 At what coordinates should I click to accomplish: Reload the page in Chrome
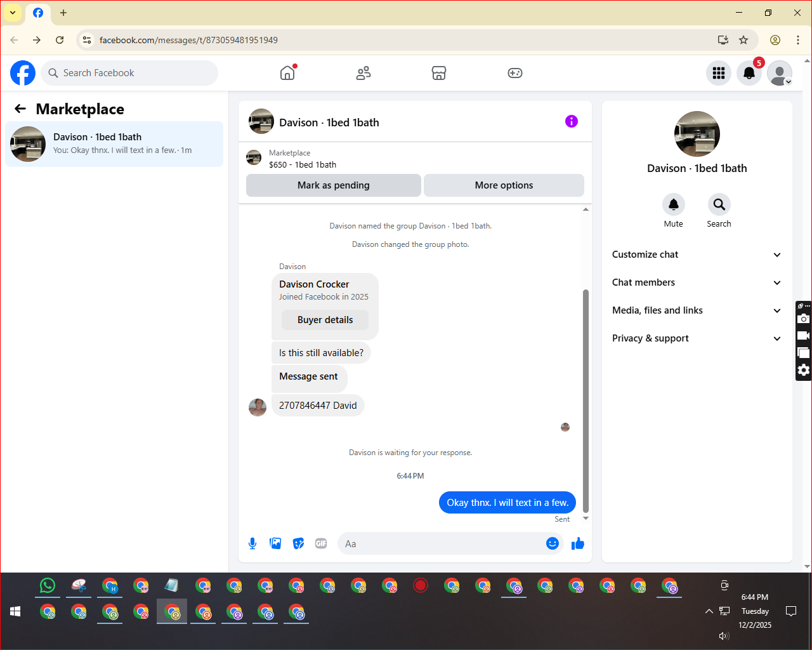point(60,40)
